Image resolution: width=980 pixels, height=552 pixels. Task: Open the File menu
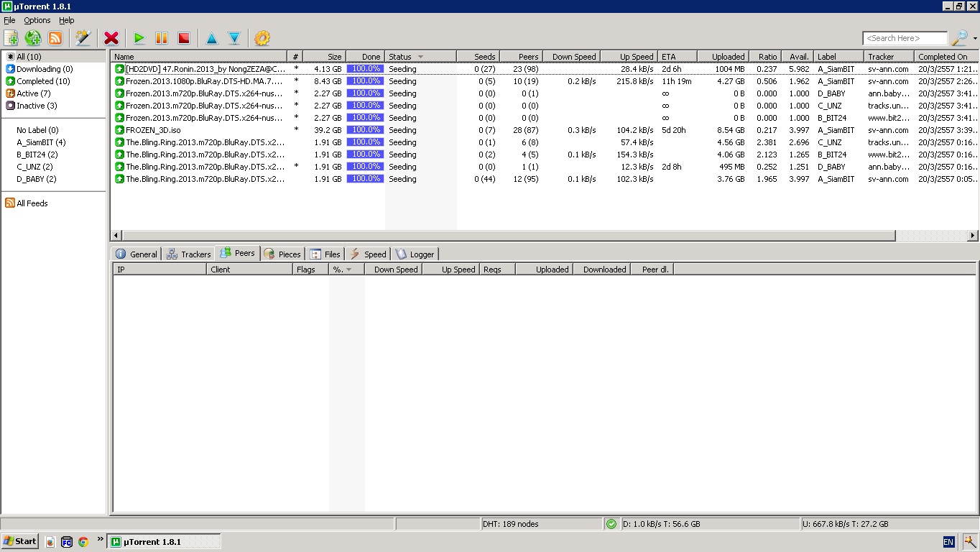click(x=9, y=20)
